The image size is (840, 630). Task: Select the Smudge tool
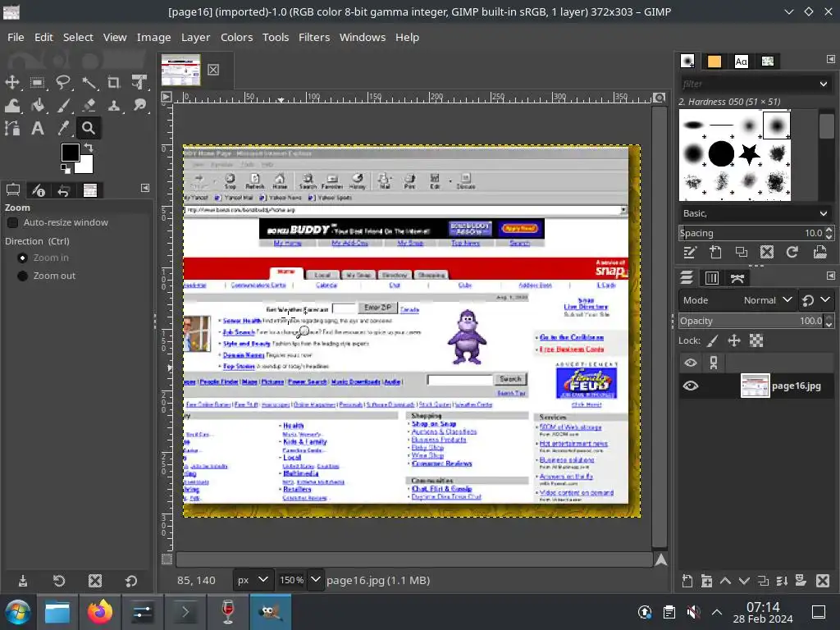(139, 105)
